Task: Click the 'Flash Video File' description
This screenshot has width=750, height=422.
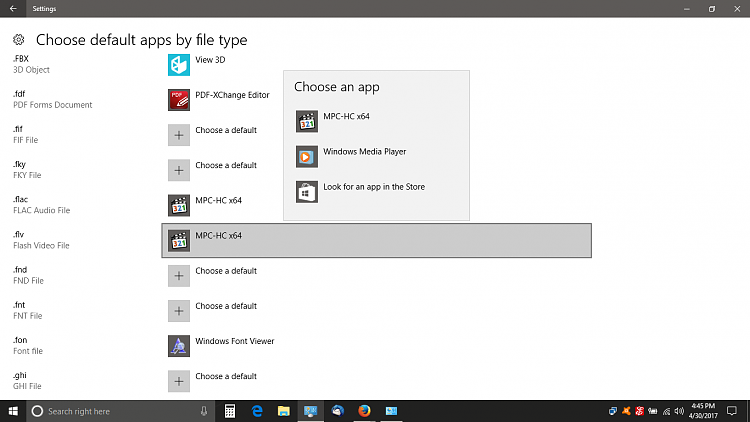Action: [x=41, y=245]
